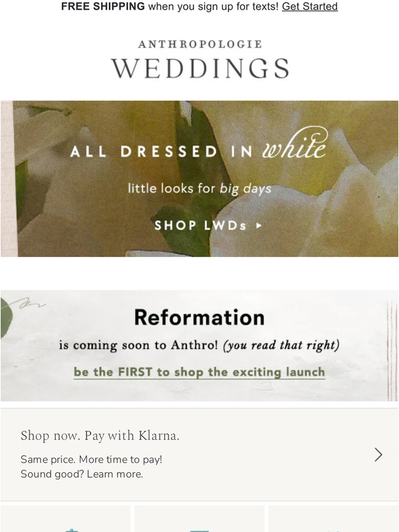The image size is (399, 532).
Task: Click 'is coming soon to Anthro!' text
Action: coord(138,345)
